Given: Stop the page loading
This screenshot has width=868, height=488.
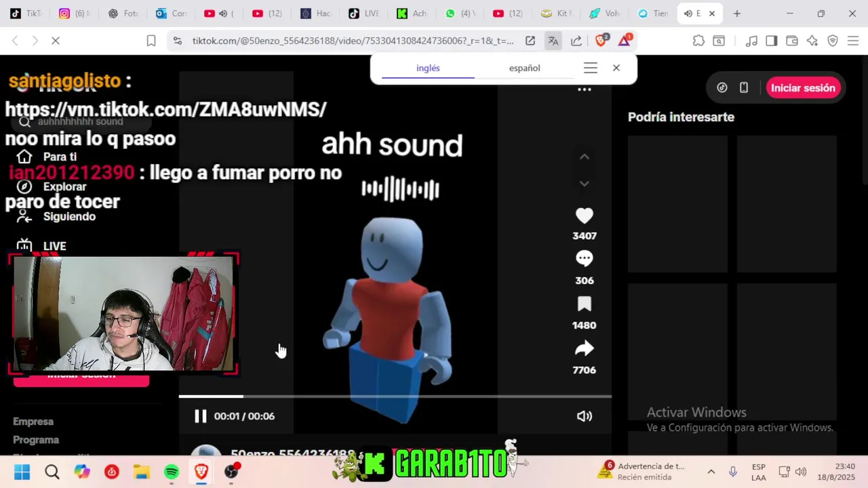Looking at the screenshot, I should 56,41.
